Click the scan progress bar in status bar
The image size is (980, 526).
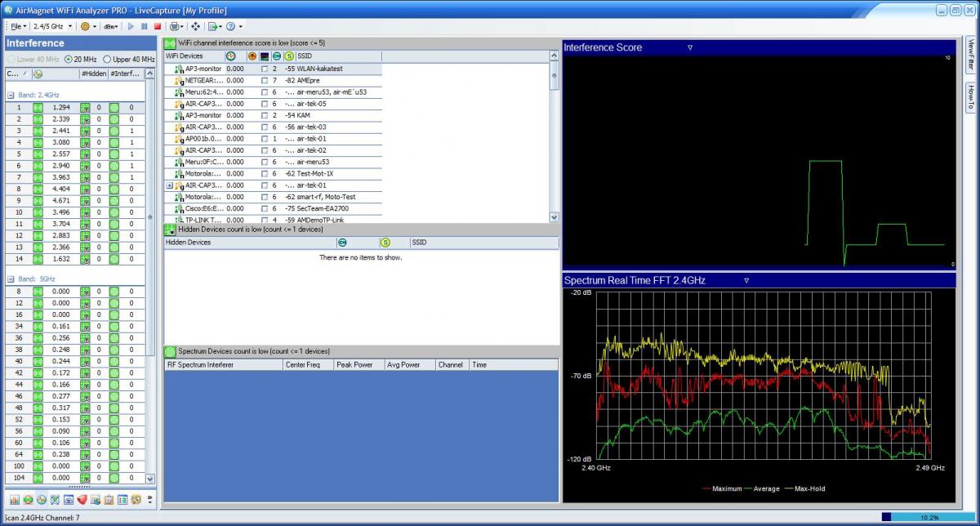coord(928,517)
